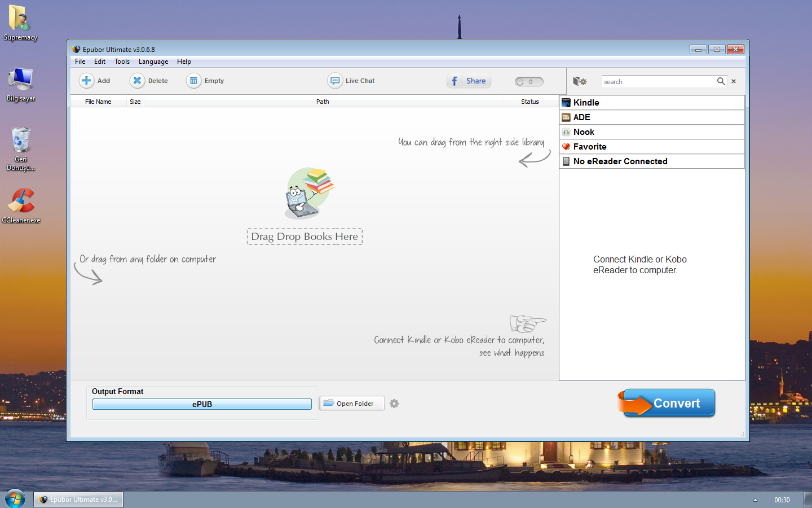Sort by the Status column header
This screenshot has width=812, height=508.
pos(530,102)
